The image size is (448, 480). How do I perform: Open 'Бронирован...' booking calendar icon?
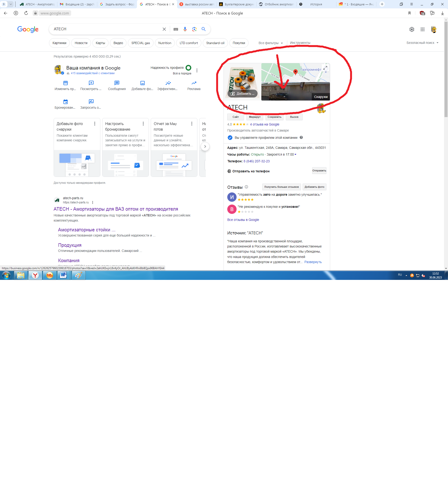point(65,102)
